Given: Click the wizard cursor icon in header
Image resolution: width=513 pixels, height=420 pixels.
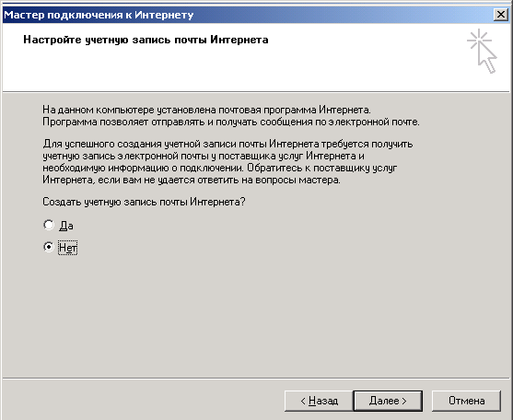Looking at the screenshot, I should (x=482, y=51).
